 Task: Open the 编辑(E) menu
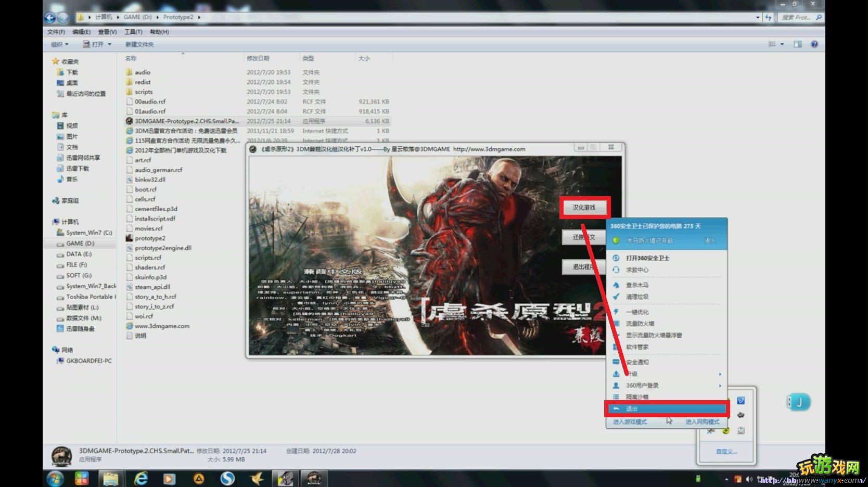tap(81, 32)
